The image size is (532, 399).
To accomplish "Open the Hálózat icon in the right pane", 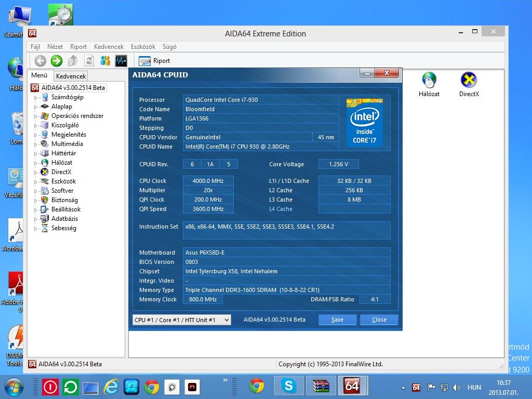I will 429,85.
